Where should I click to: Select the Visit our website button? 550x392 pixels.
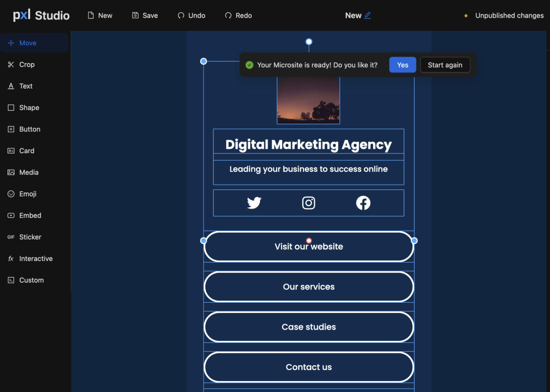(x=309, y=247)
